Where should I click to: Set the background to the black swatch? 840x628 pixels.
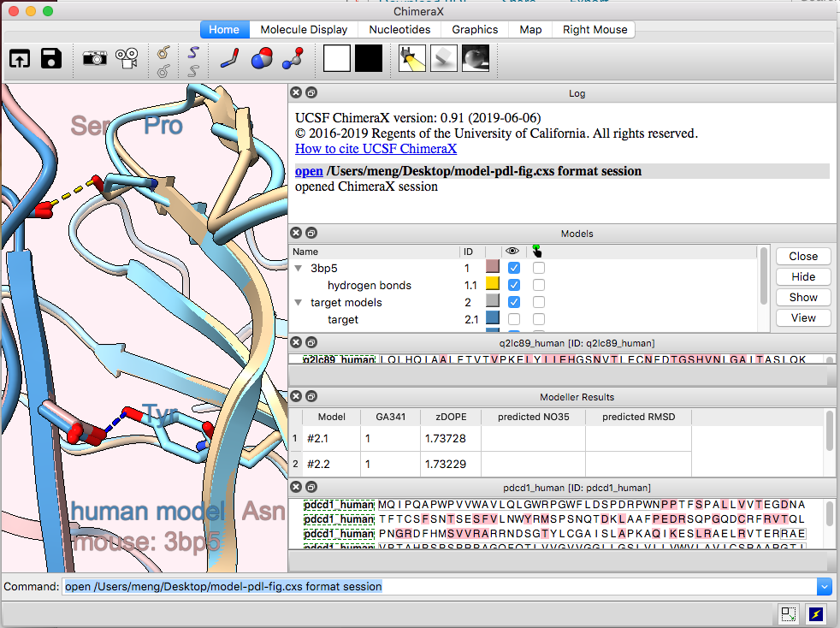coord(369,58)
